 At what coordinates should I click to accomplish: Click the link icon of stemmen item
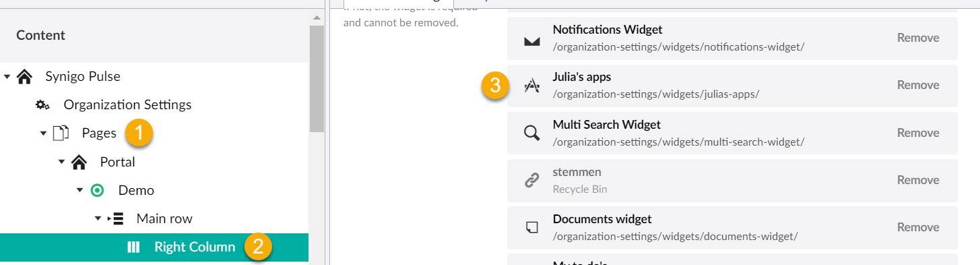click(532, 180)
